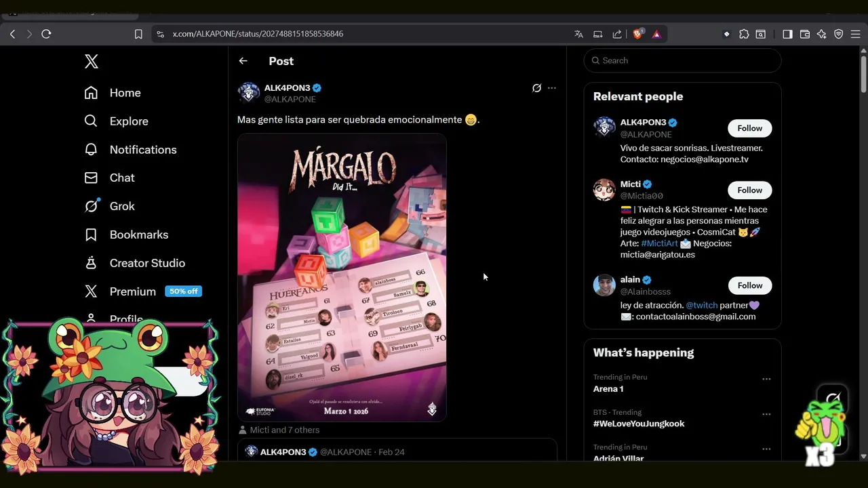Follow alain in Relevant people
The image size is (868, 488).
[x=750, y=285]
